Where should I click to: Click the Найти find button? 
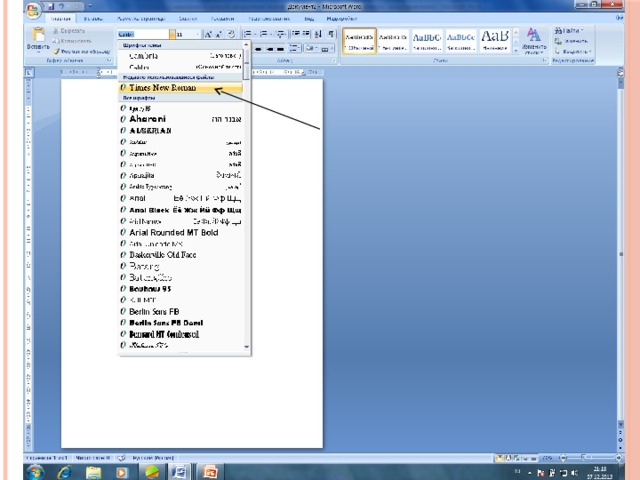pos(569,31)
